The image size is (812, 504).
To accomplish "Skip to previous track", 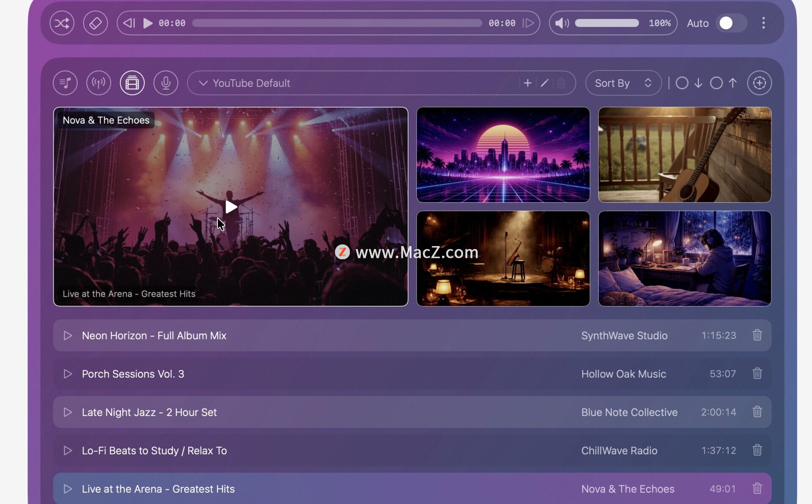I will pyautogui.click(x=129, y=23).
